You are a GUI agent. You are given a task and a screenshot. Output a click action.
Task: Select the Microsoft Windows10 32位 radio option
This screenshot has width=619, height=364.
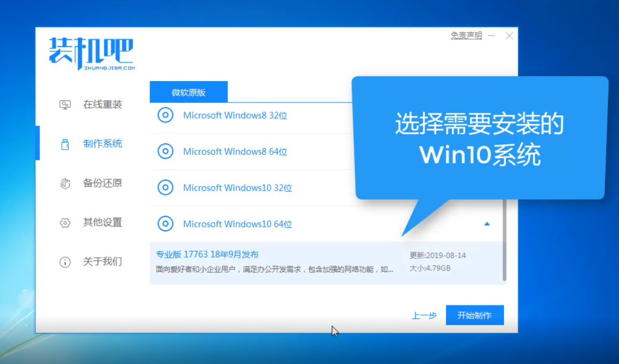tap(165, 187)
